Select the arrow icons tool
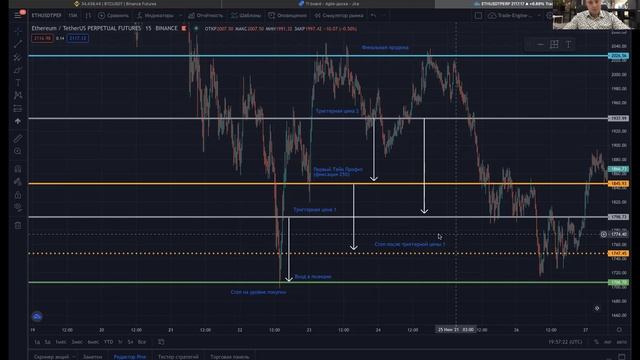The height and width of the screenshot is (360, 640). pyautogui.click(x=18, y=121)
